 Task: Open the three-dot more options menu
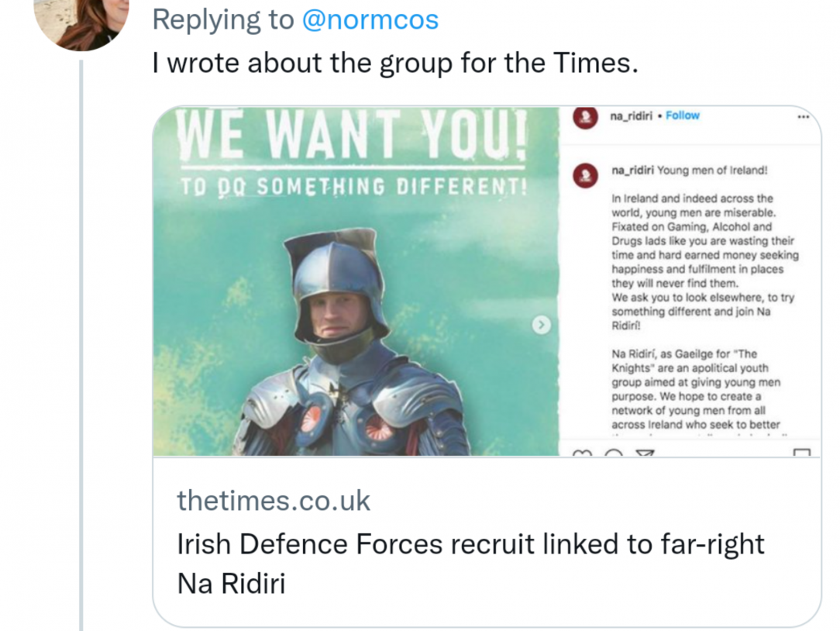pos(803,116)
